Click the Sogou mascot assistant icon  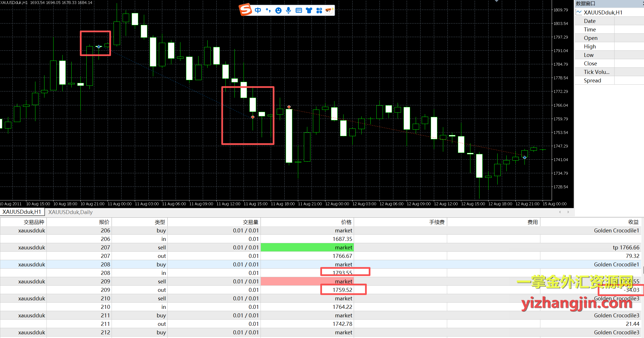tap(329, 10)
